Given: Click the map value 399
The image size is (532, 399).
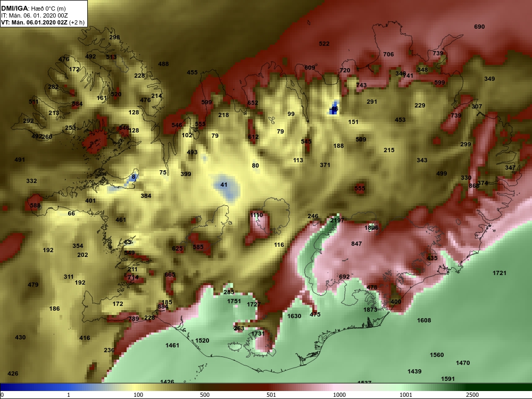Looking at the screenshot, I should pyautogui.click(x=186, y=174).
